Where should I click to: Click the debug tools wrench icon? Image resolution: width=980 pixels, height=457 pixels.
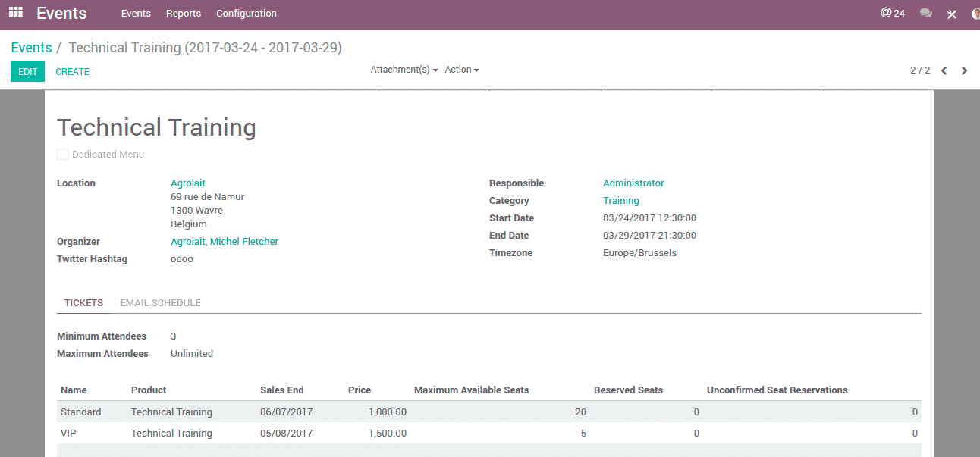pyautogui.click(x=952, y=14)
